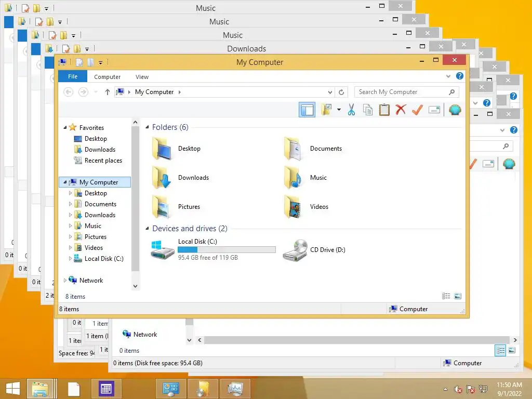This screenshot has width=532, height=399.
Task: Select the Videos folder icon
Action: click(293, 207)
